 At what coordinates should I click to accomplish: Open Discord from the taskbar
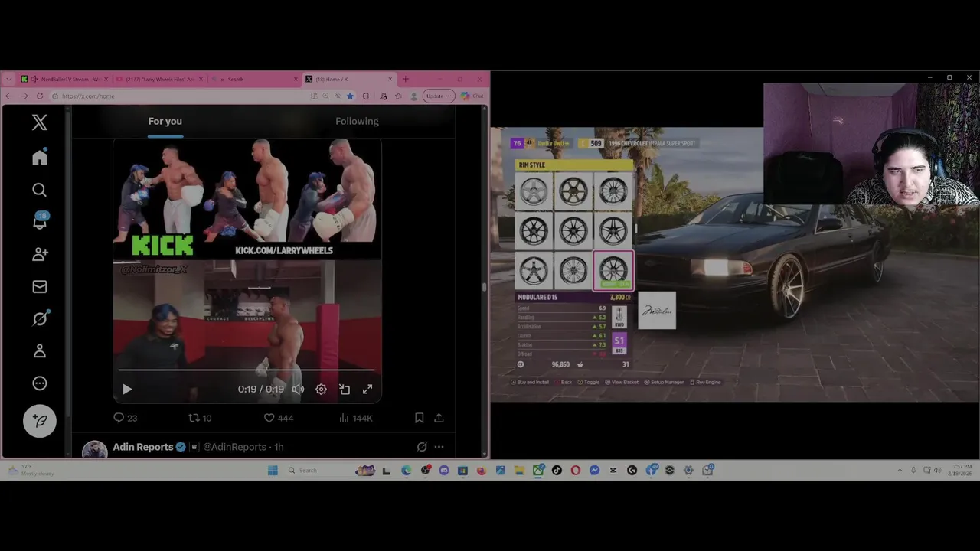pos(444,470)
